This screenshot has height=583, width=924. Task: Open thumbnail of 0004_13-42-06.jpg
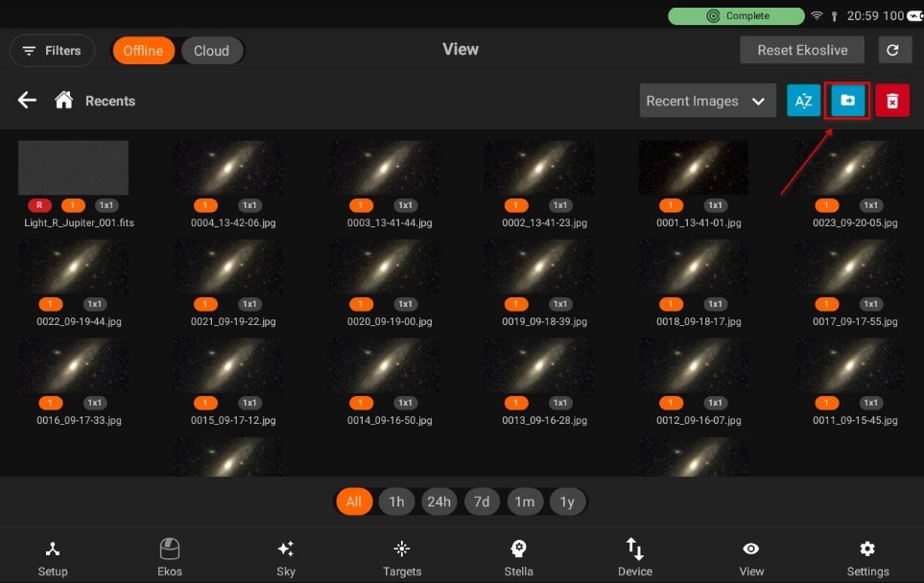228,167
